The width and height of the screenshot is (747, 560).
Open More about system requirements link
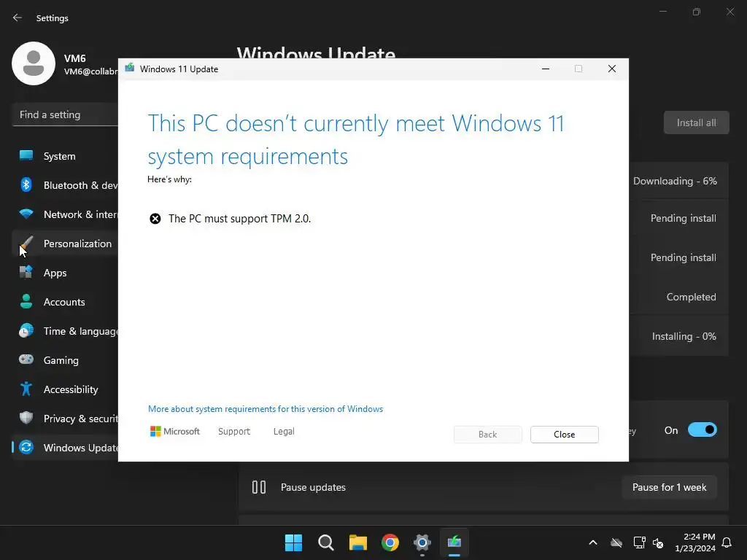[266, 409]
